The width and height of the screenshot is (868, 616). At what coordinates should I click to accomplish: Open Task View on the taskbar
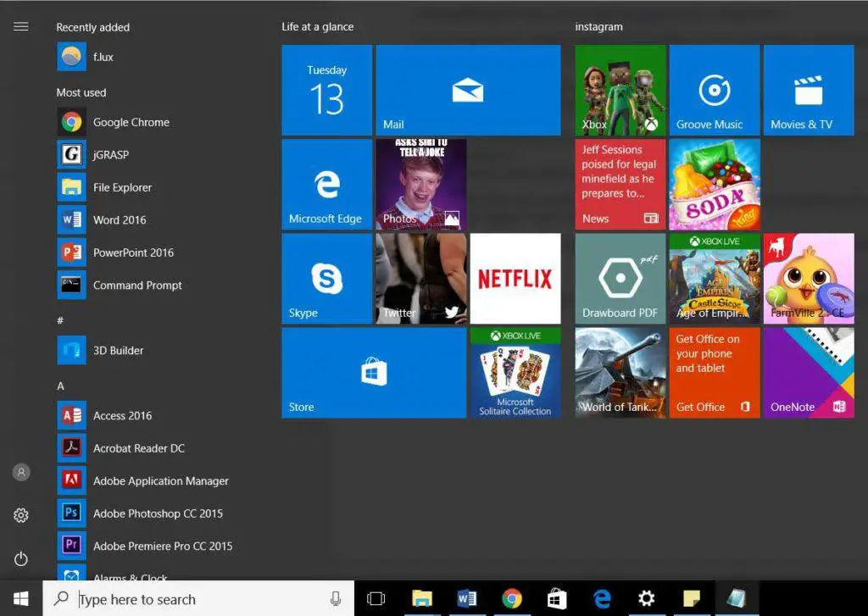tap(376, 598)
